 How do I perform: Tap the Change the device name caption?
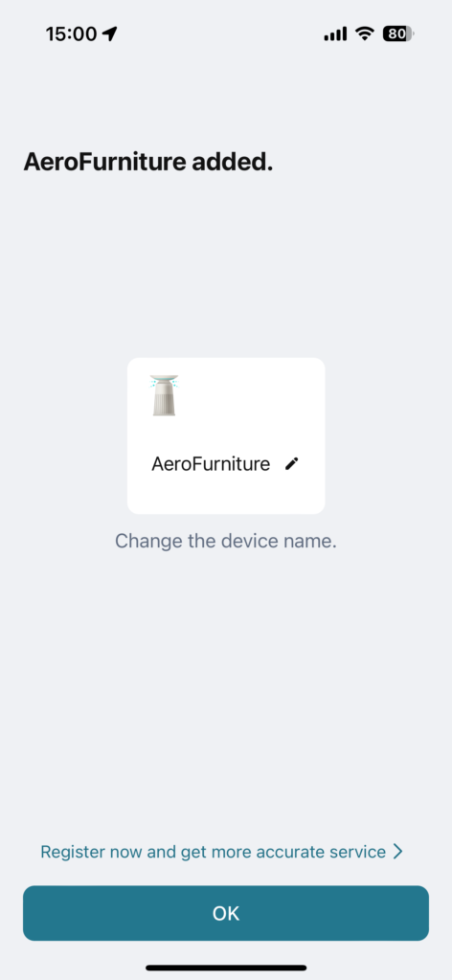pos(226,541)
